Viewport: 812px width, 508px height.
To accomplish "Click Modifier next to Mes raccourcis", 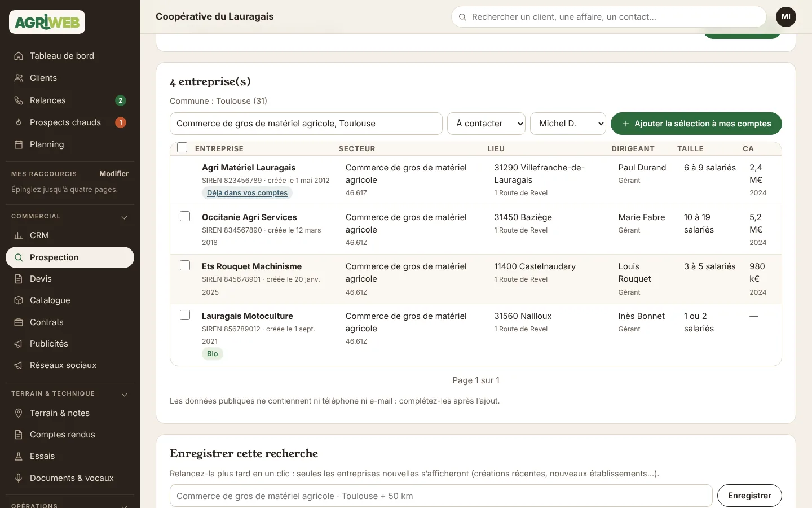I will [x=114, y=174].
